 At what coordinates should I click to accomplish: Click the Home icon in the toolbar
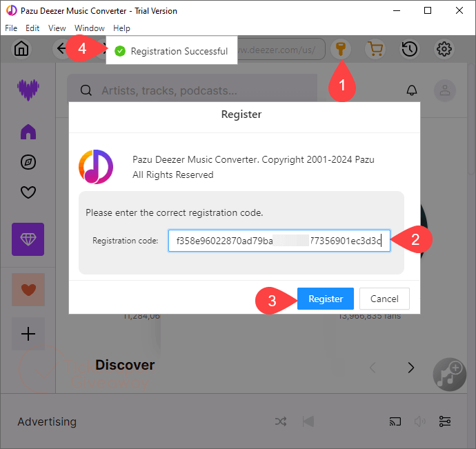[21, 48]
